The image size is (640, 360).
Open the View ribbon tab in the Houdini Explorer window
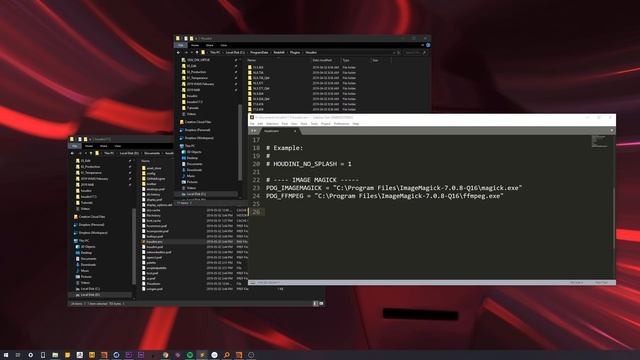click(223, 45)
